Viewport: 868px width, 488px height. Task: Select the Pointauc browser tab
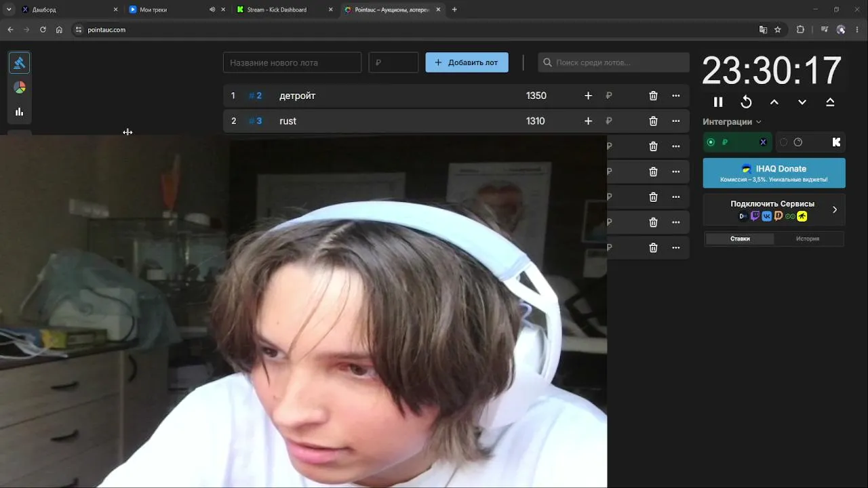click(x=392, y=9)
